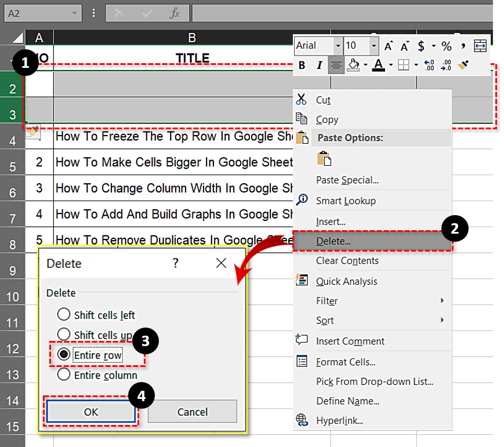Open the accounting format dropdown arrow
This screenshot has height=447, width=504.
pyautogui.click(x=434, y=46)
